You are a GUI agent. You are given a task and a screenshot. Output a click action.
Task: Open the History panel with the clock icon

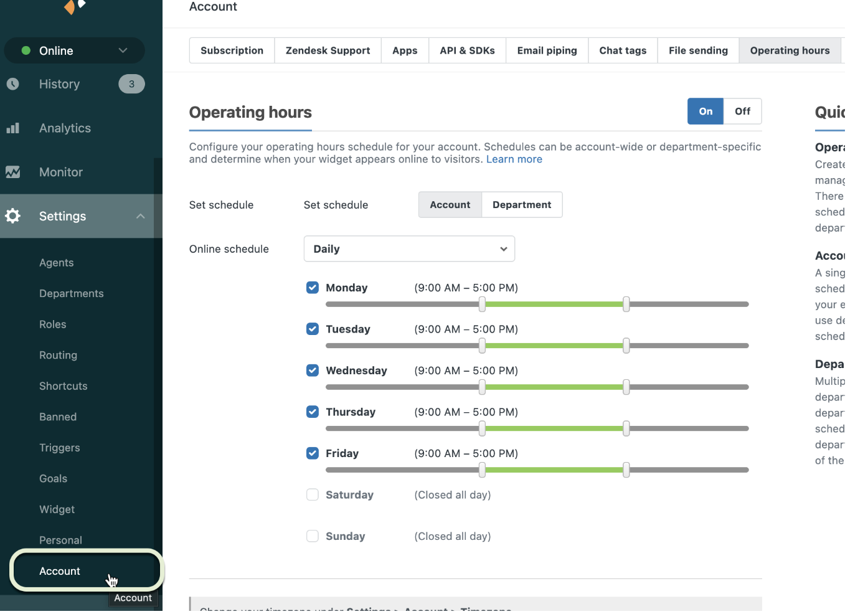point(13,83)
